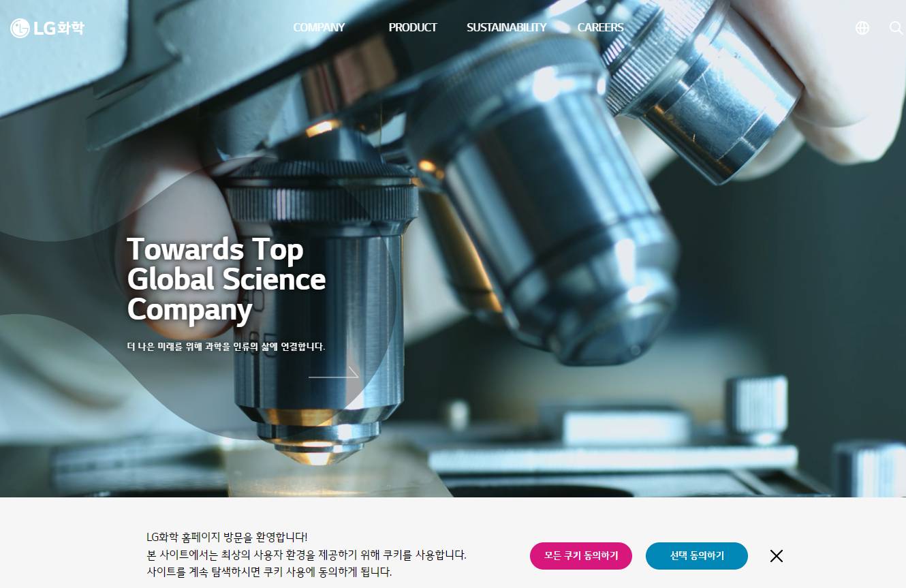
Task: Open the CAREERS menu
Action: coord(600,28)
